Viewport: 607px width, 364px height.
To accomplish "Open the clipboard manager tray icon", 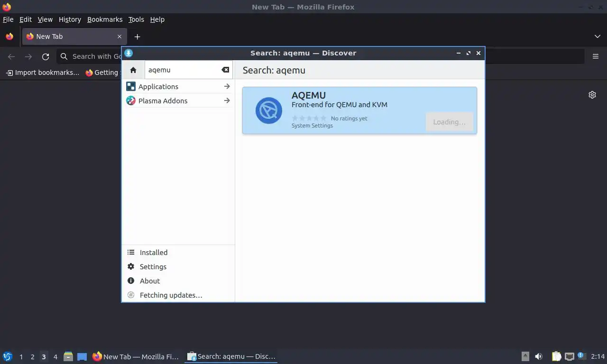I will (556, 356).
